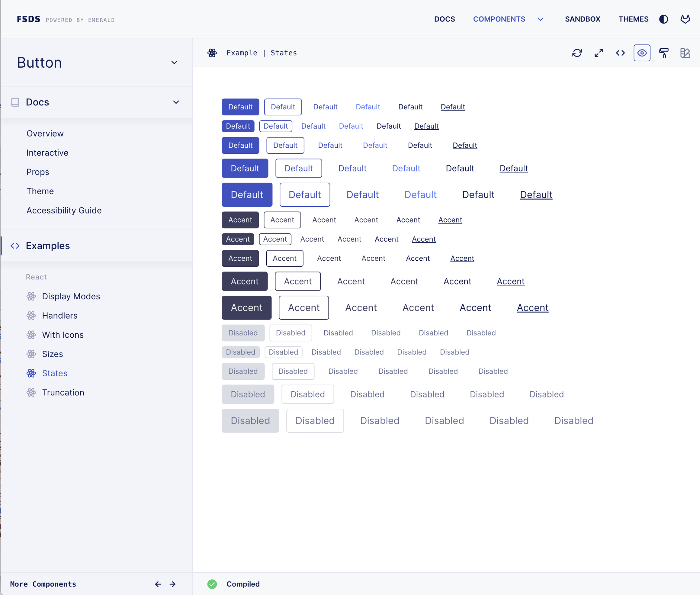Click the largest outlined Disabled button
Screen dimensions: 700x595
tap(315, 421)
